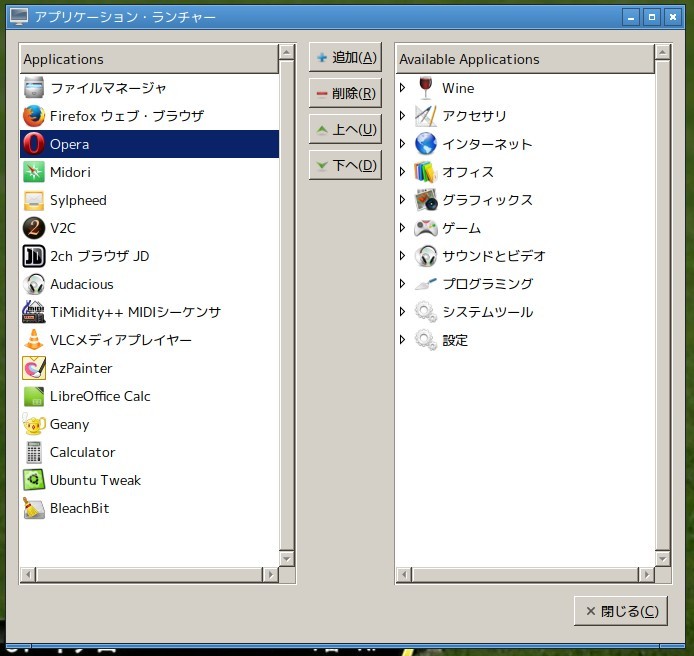
Task: Click the BleachBit broom icon
Action: 34,508
